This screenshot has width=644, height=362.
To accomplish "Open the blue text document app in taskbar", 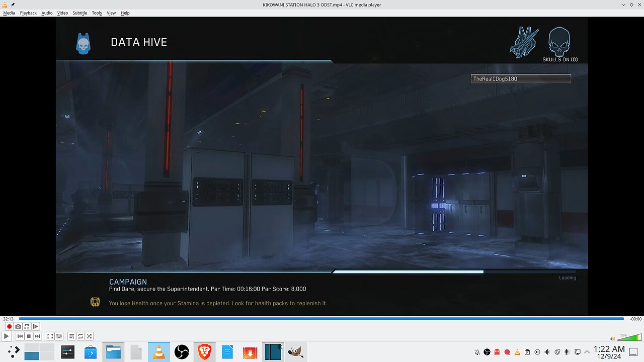I will pyautogui.click(x=227, y=351).
